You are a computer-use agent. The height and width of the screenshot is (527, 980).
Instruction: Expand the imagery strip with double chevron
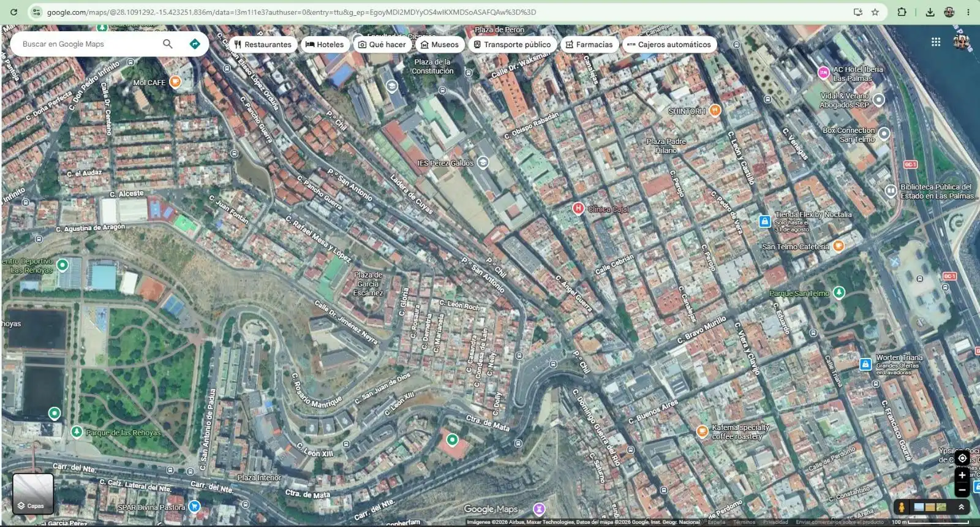961,507
